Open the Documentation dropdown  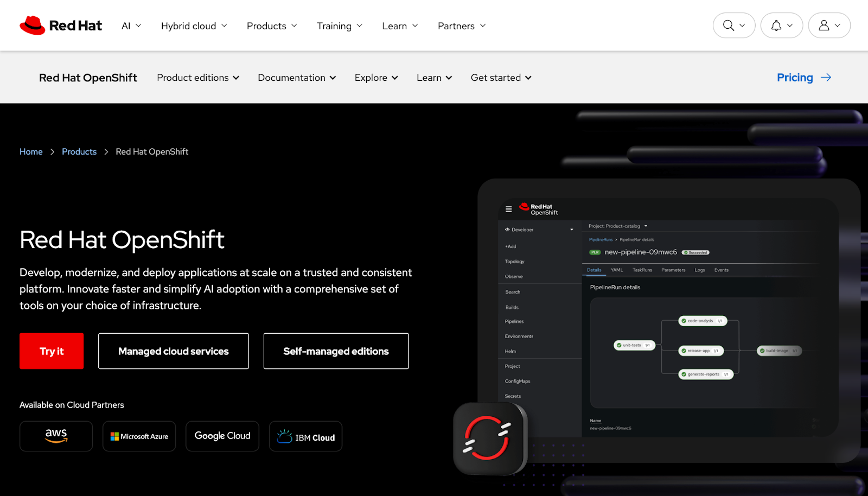pyautogui.click(x=297, y=78)
